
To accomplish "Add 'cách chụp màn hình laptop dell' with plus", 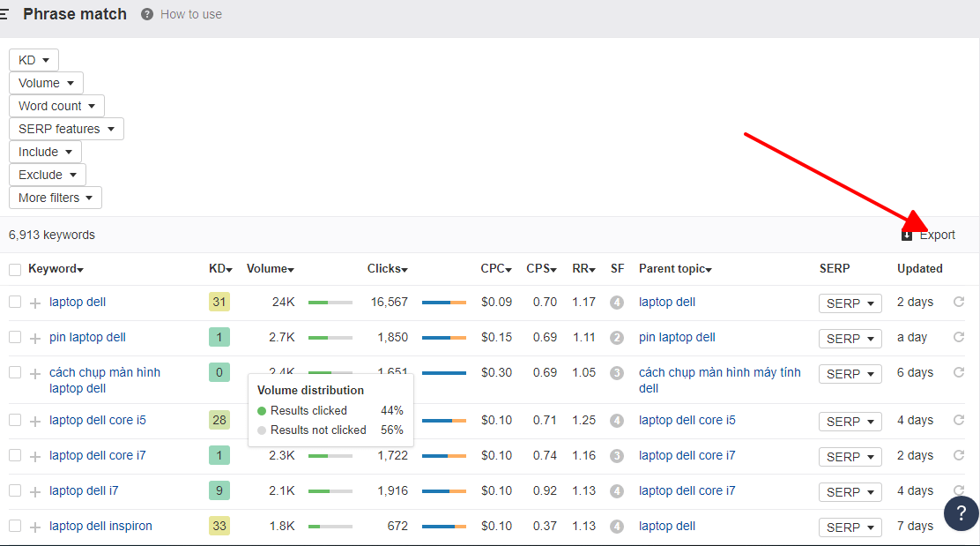I will (x=35, y=374).
